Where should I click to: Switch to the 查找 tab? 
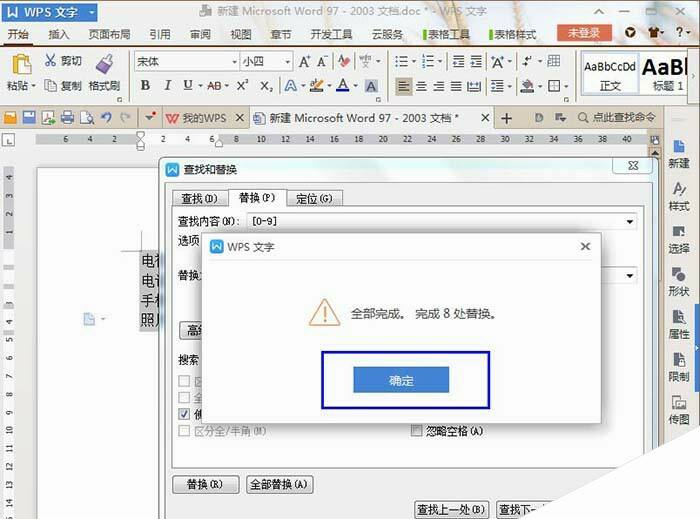pos(199,199)
